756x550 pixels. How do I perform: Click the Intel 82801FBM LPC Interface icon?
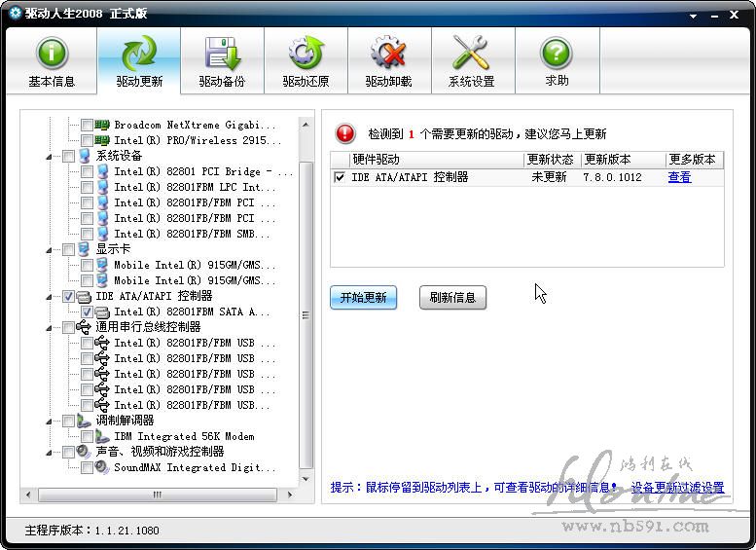[102, 187]
